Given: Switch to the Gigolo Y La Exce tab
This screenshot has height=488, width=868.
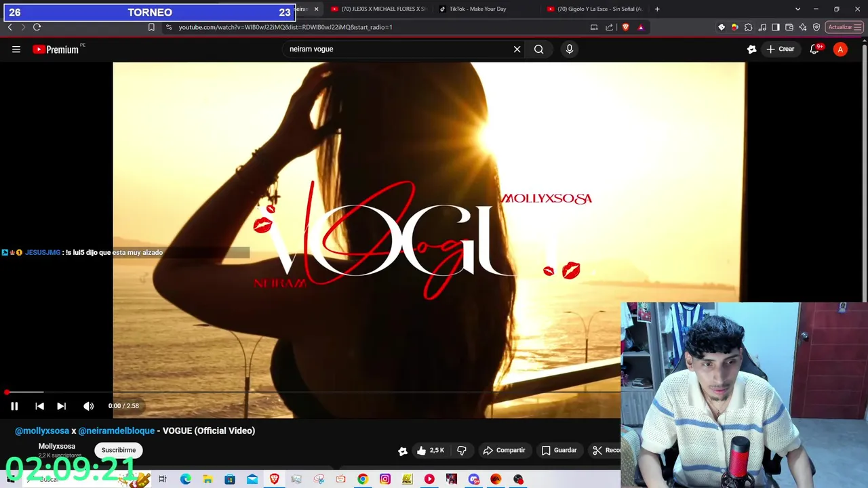Looking at the screenshot, I should pyautogui.click(x=593, y=9).
